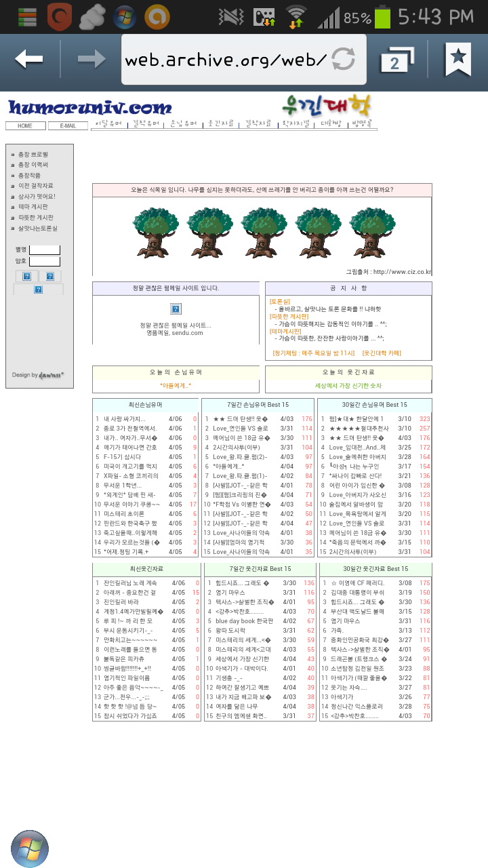Open 김대중 대통령이 부쉬 post

tap(357, 593)
